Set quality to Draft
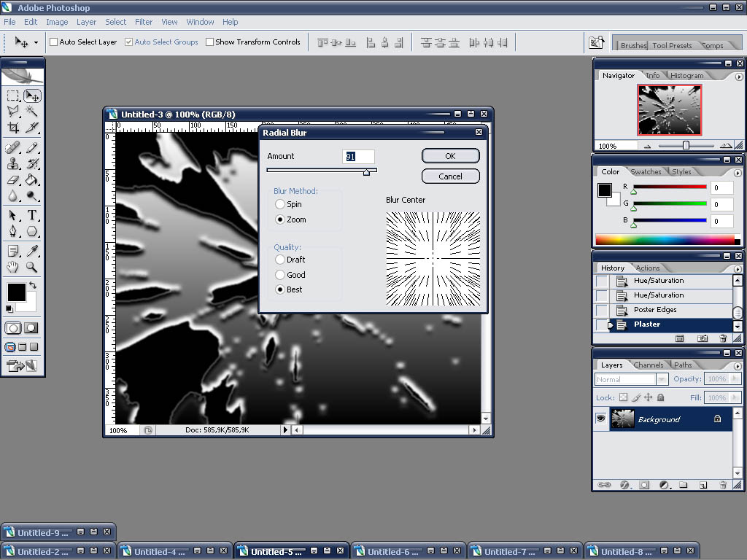The image size is (747, 560). [280, 260]
